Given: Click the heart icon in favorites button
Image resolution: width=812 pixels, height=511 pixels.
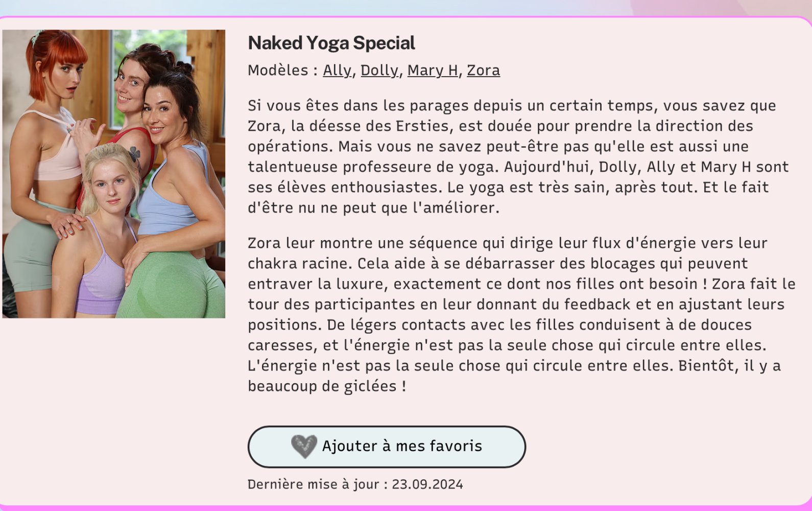Looking at the screenshot, I should coord(304,446).
